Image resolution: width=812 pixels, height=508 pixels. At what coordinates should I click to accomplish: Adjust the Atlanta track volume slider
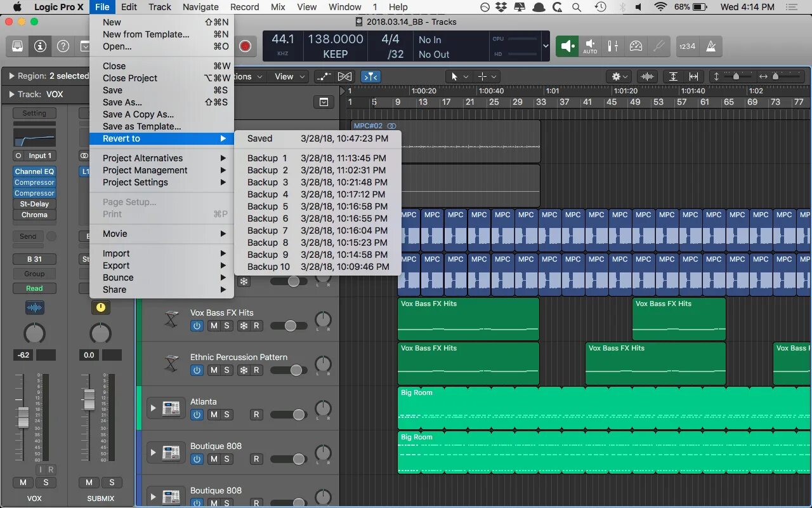(x=289, y=415)
